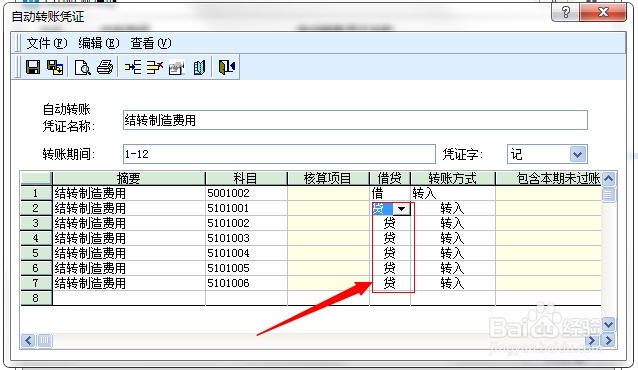
Task: Click the help question mark button
Action: tap(566, 12)
